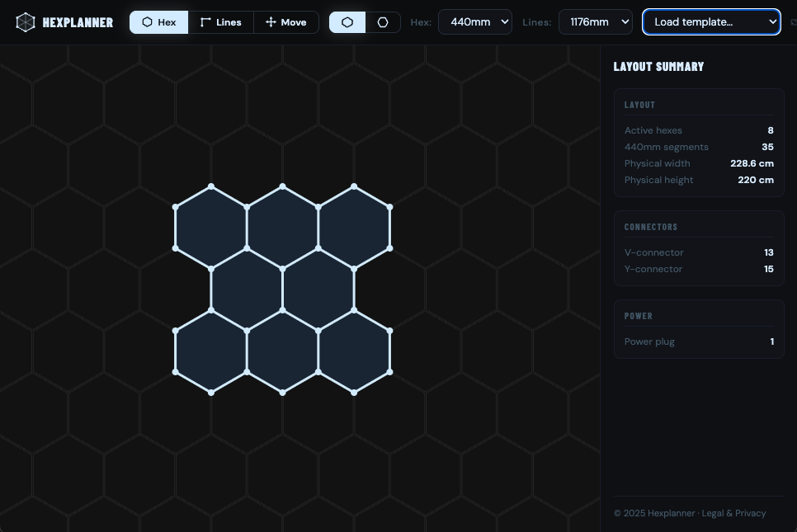Click the Physical width value 228.6 cm

pos(752,163)
